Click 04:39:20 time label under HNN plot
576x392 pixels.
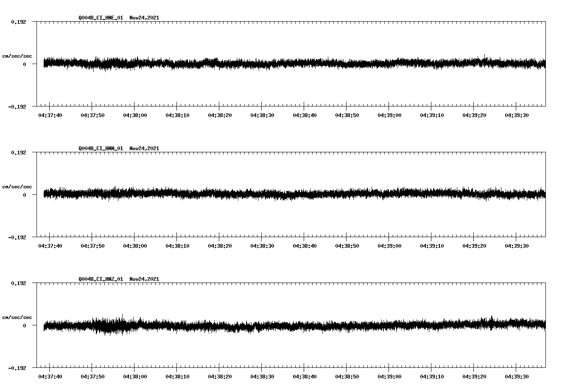(x=474, y=246)
